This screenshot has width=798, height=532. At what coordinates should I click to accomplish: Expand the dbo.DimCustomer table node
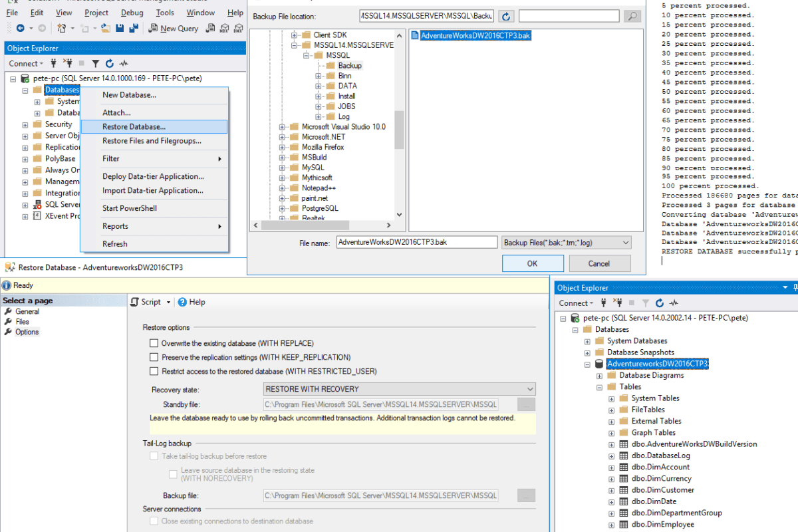pos(612,490)
